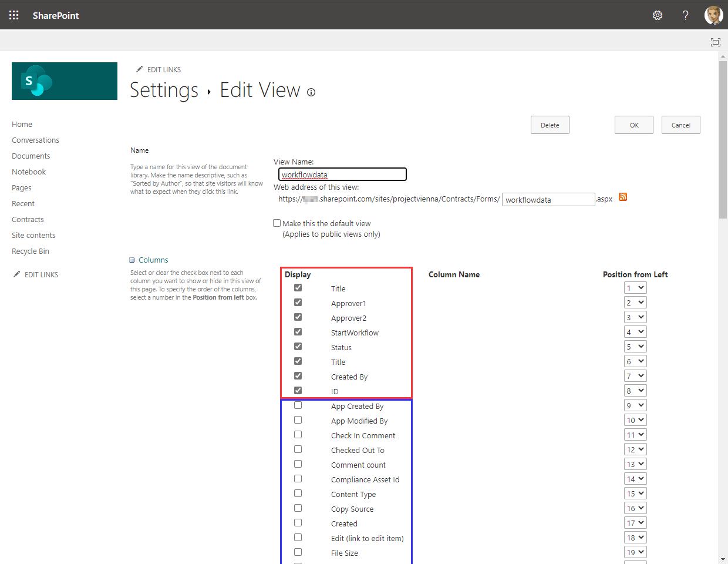
Task: Open position dropdown for App Modified By
Action: tap(635, 420)
